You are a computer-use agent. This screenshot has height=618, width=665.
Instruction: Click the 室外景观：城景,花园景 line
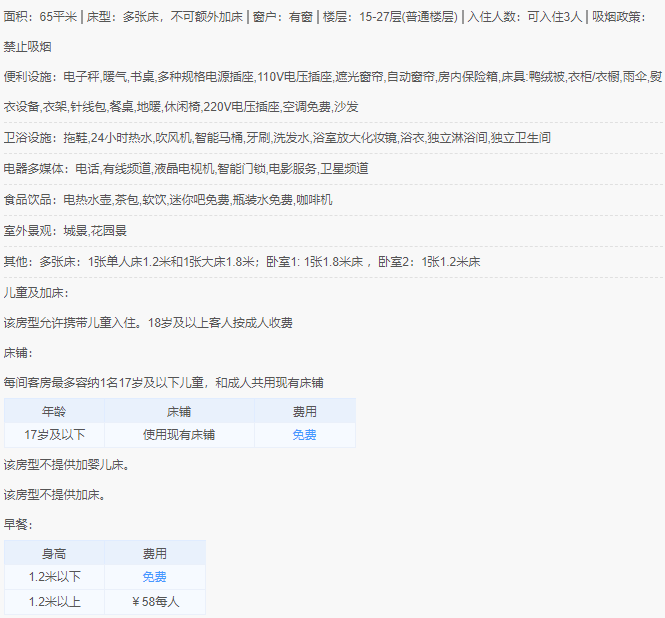65,231
